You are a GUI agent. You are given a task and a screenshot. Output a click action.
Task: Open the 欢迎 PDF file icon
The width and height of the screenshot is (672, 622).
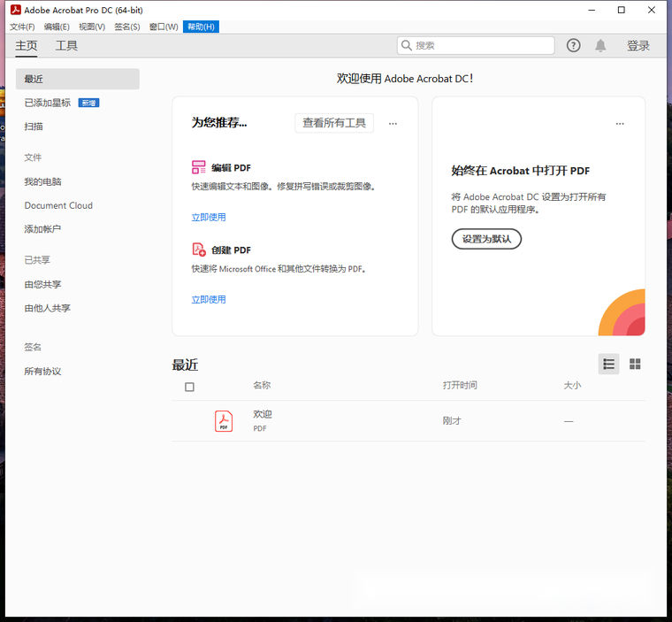(224, 421)
